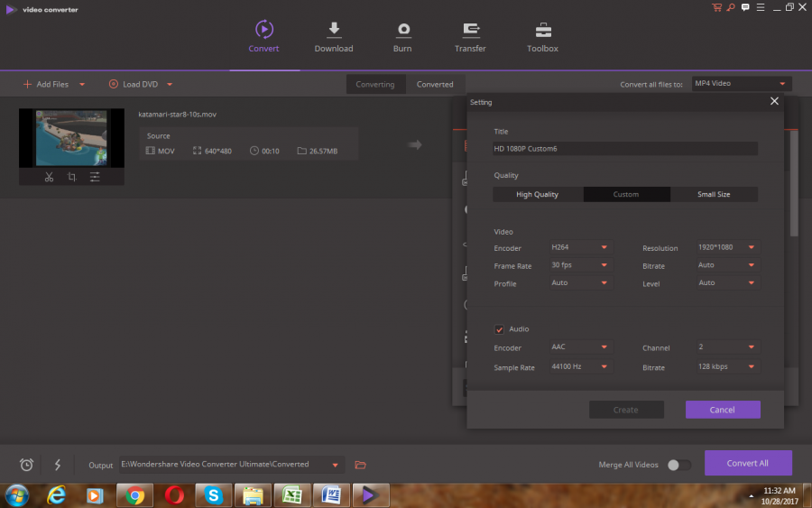Open Chrome from taskbar
Viewport: 812px width, 508px height.
(x=134, y=495)
